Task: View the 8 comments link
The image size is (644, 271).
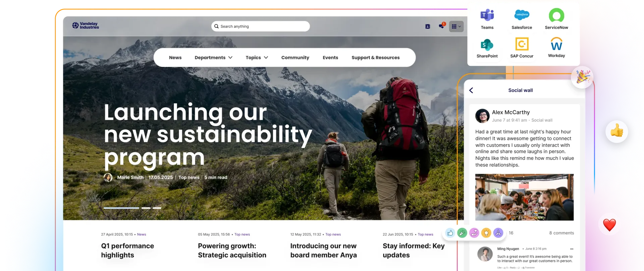Action: (x=561, y=233)
